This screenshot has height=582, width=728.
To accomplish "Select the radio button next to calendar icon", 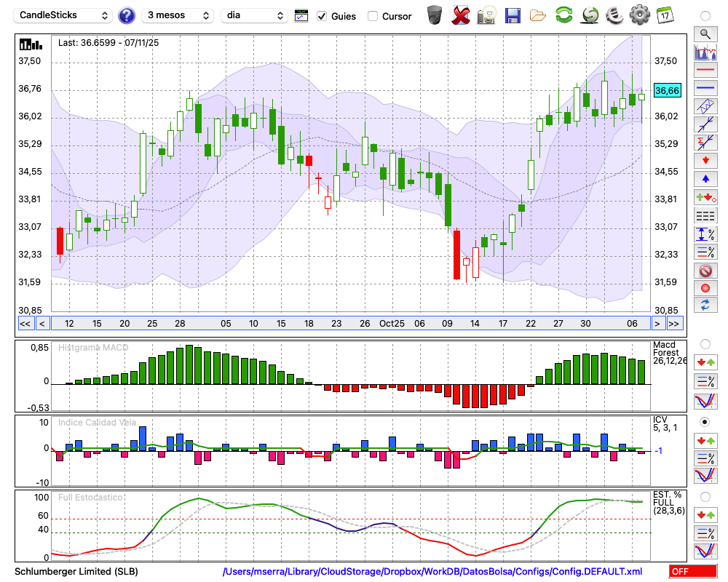I will point(705,16).
